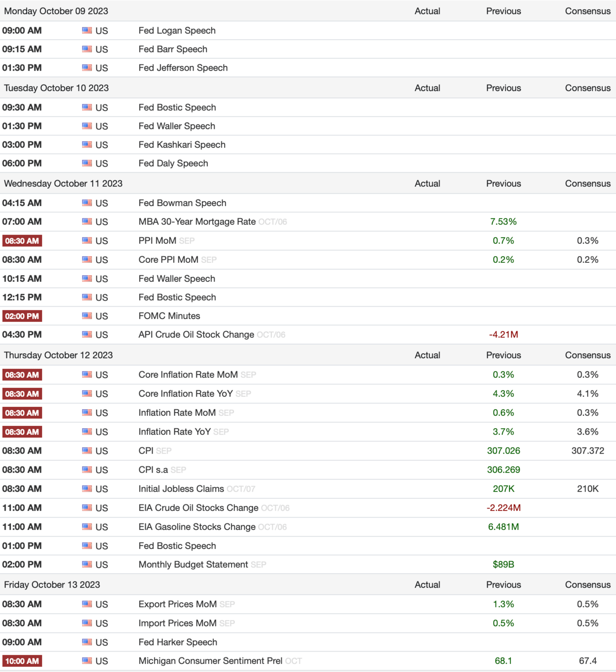Click the flag icon beside Initial Jobless Claims
This screenshot has height=672, width=616.
click(x=87, y=488)
